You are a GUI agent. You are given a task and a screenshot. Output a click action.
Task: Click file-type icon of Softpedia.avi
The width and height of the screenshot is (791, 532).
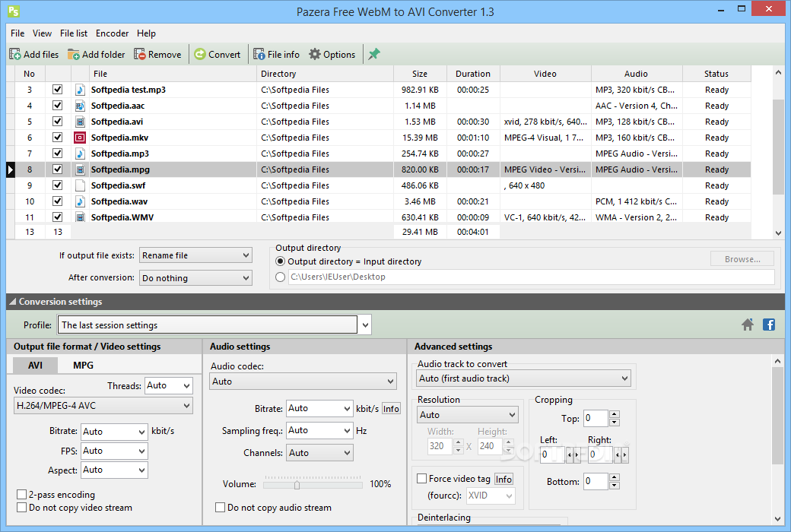[80, 122]
